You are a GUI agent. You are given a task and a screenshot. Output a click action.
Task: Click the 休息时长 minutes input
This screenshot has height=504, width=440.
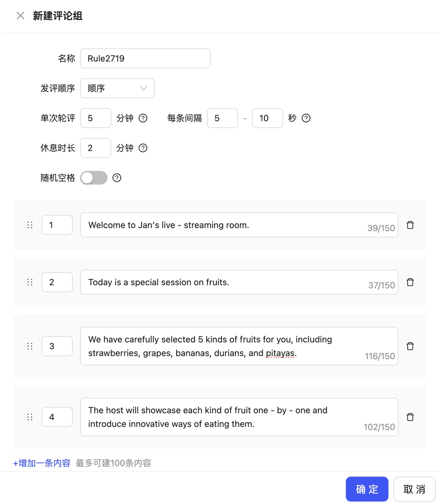(x=96, y=148)
